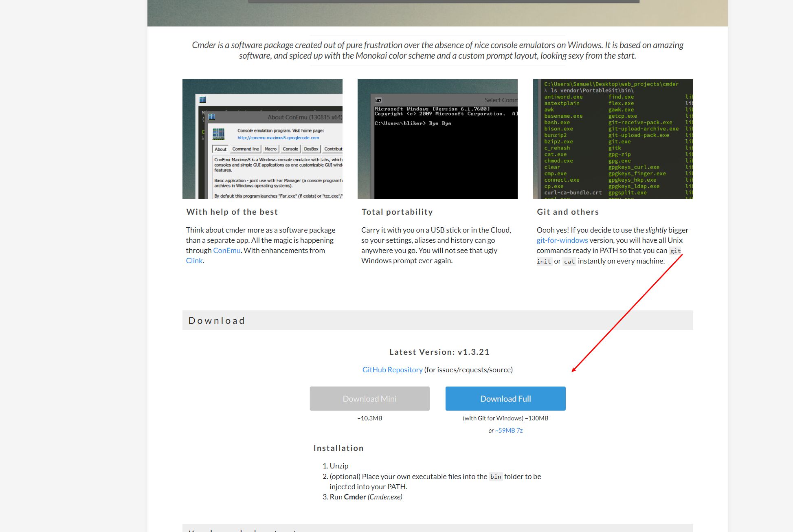Click the large ConEmu logo beside Console emulation program
The image size is (793, 532).
219,134
